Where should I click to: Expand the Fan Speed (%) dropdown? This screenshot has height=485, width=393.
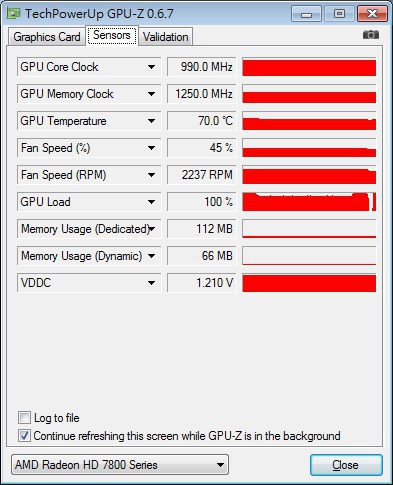coord(151,148)
